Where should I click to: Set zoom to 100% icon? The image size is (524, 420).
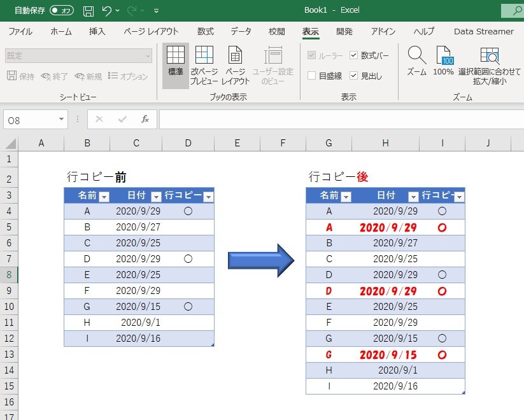pos(443,56)
